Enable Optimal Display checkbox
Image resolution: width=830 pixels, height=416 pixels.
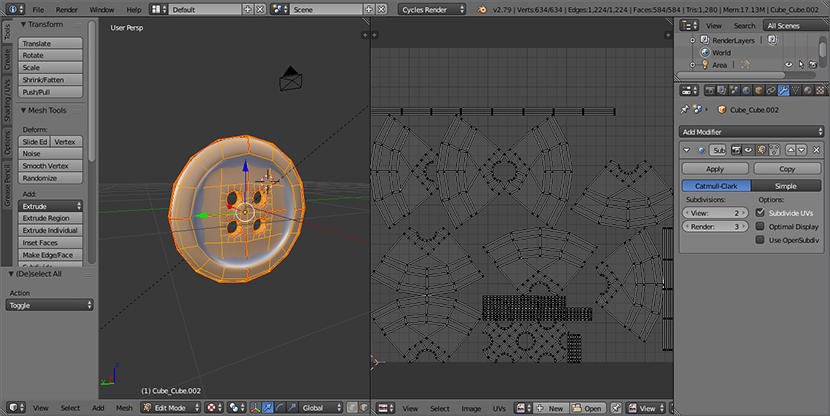tap(760, 227)
